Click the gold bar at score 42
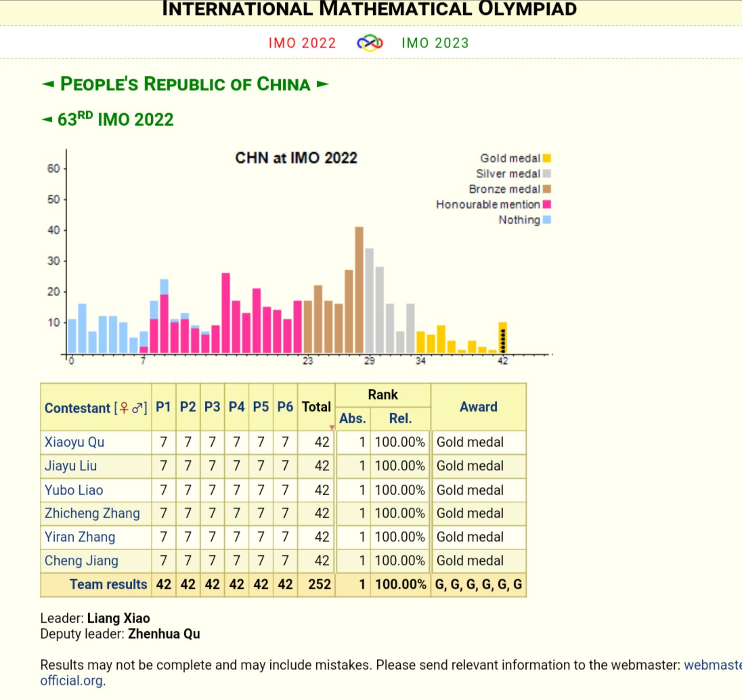The width and height of the screenshot is (742, 700). click(503, 338)
